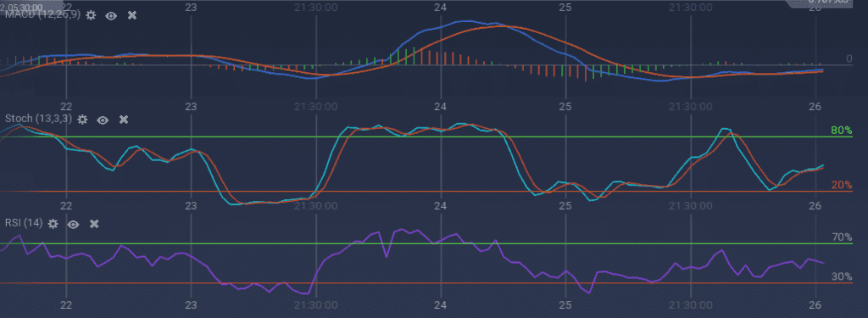Open Stoch indicator settings gear
Screen dimensions: 868x318
[82, 119]
